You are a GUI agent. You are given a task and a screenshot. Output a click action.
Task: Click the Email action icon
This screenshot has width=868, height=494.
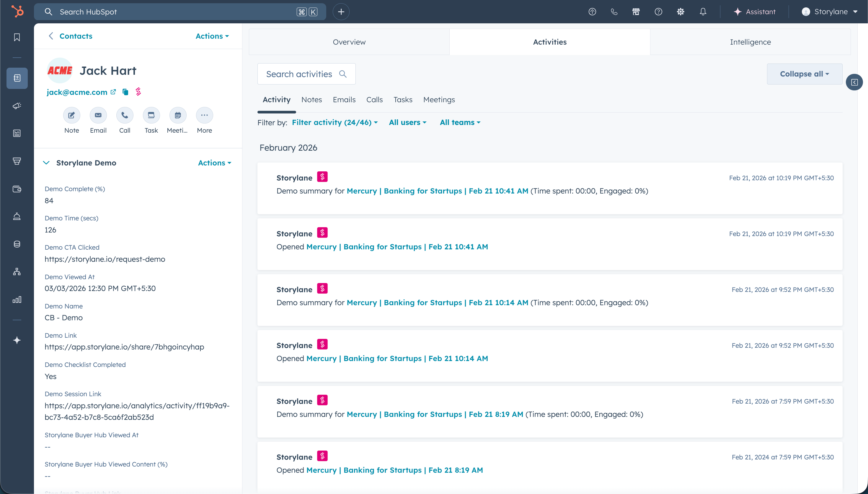[x=98, y=115]
